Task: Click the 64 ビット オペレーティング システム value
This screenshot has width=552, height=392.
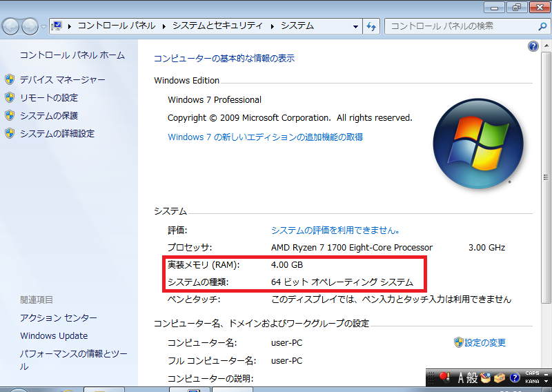Action: (342, 282)
